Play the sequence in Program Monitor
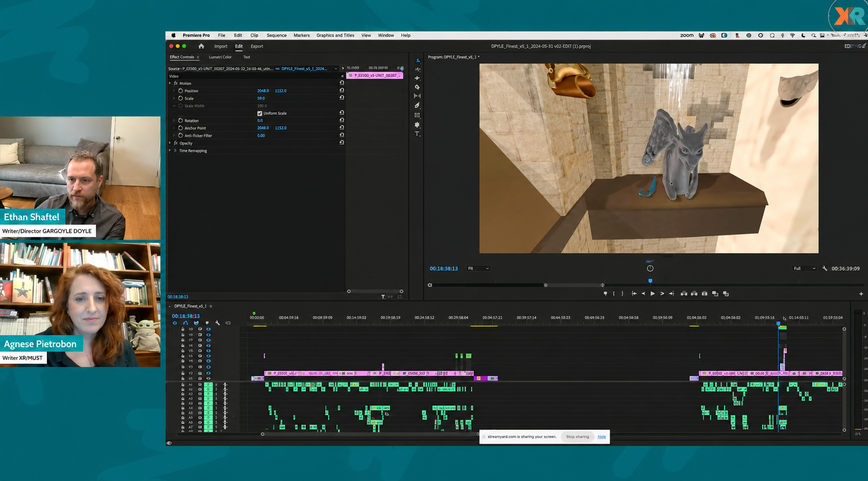Screen dimensions: 868x481 coord(653,294)
